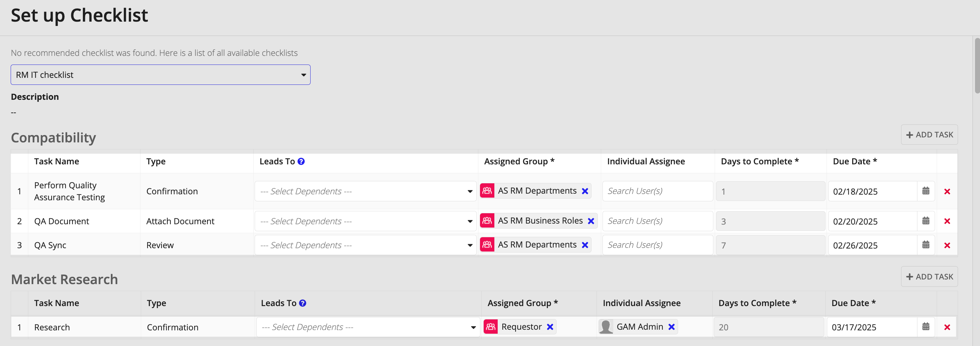Click group icon in Perform Quality Assurance row
This screenshot has height=346, width=980.
coord(487,191)
